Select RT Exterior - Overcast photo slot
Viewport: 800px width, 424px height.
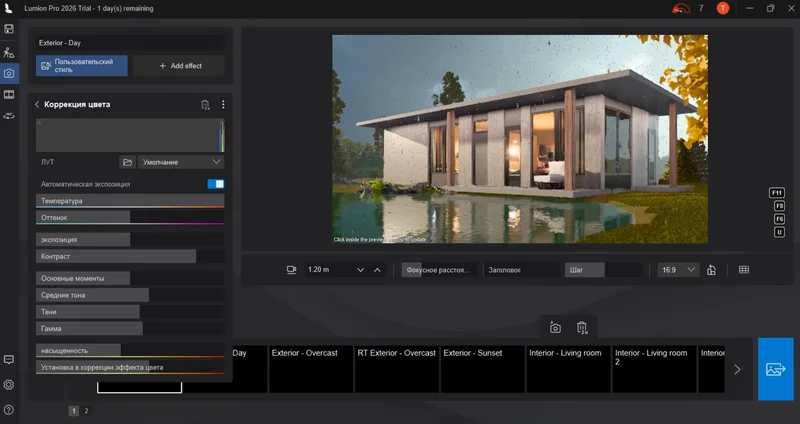coord(396,369)
